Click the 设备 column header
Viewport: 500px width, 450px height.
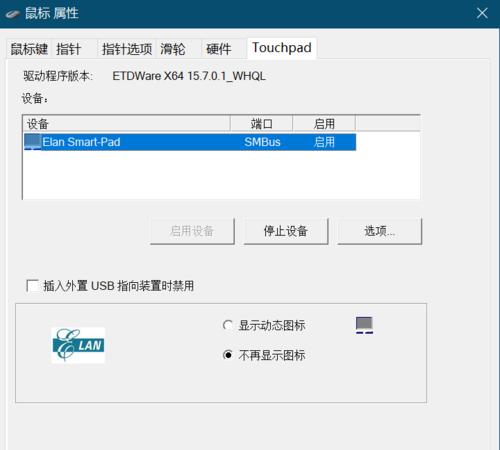click(127, 124)
